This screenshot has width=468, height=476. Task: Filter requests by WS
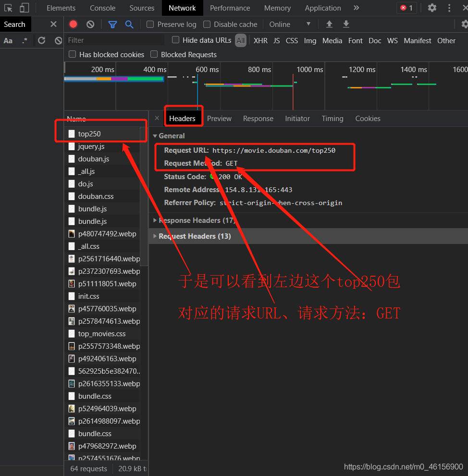(393, 40)
